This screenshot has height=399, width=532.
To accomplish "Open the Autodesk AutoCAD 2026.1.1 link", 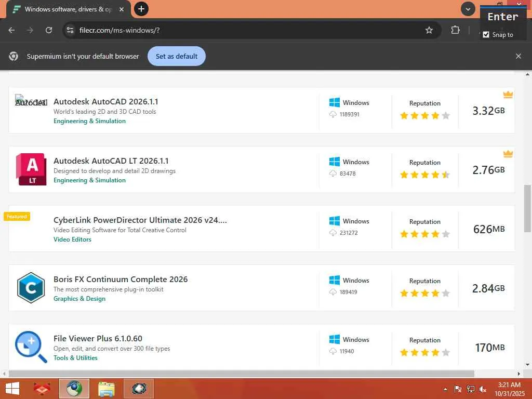I will (x=106, y=101).
